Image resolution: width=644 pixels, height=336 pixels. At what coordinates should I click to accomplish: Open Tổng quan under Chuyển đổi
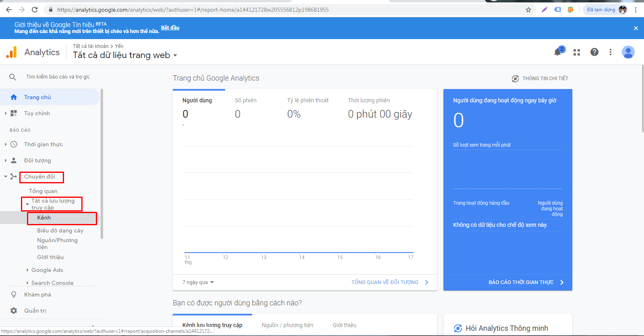43,191
